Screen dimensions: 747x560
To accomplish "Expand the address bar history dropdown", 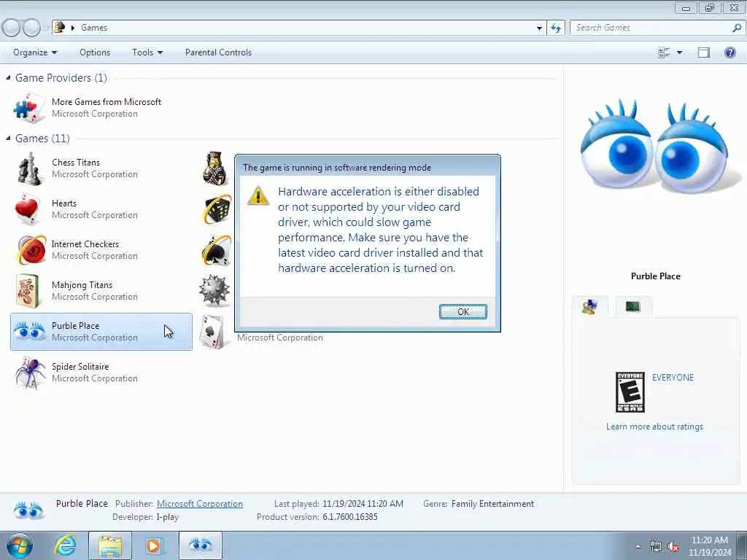I will point(539,28).
